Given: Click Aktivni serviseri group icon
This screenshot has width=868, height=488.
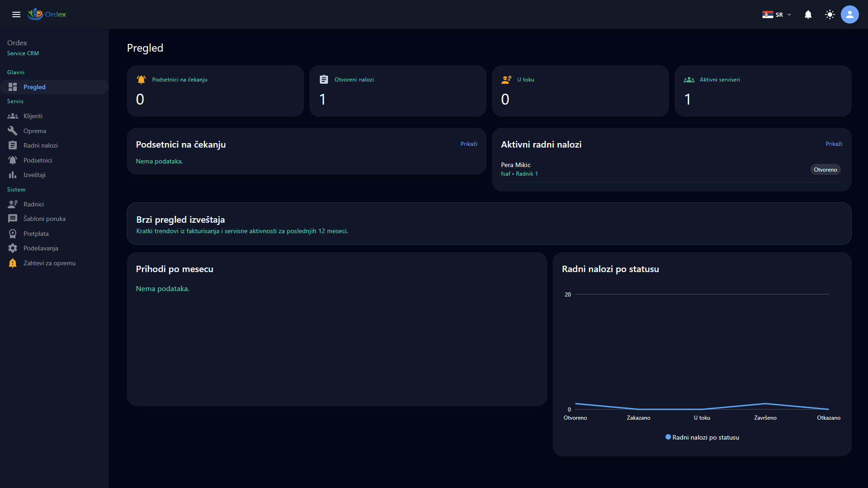Looking at the screenshot, I should coord(689,80).
